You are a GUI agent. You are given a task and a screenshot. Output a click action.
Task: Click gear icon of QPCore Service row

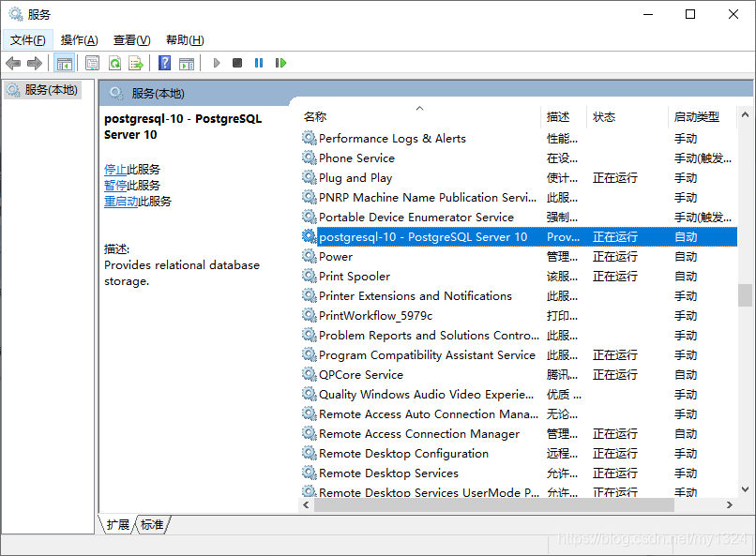coord(309,374)
